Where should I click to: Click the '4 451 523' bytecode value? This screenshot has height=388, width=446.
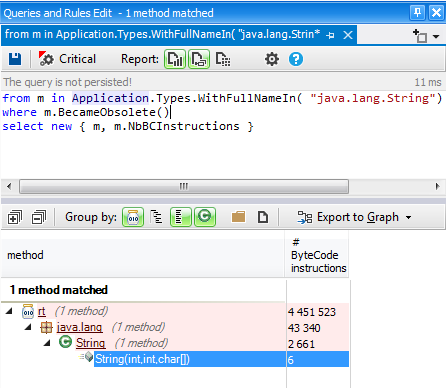[x=312, y=312]
